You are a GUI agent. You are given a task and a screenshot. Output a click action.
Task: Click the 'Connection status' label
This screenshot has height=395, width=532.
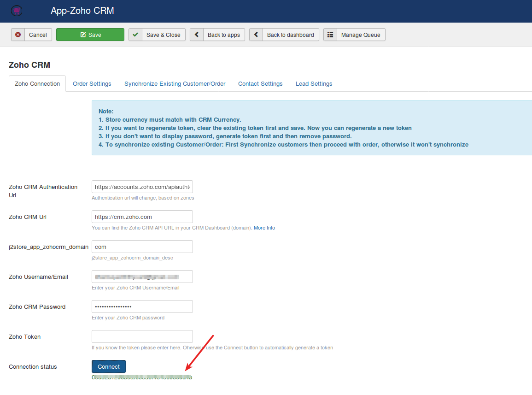pyautogui.click(x=33, y=367)
